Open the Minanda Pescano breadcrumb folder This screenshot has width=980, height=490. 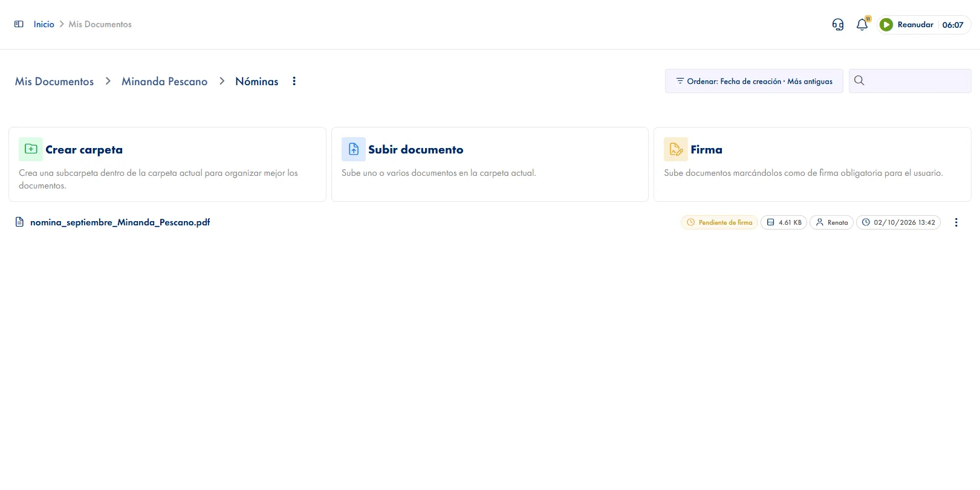[x=164, y=81]
